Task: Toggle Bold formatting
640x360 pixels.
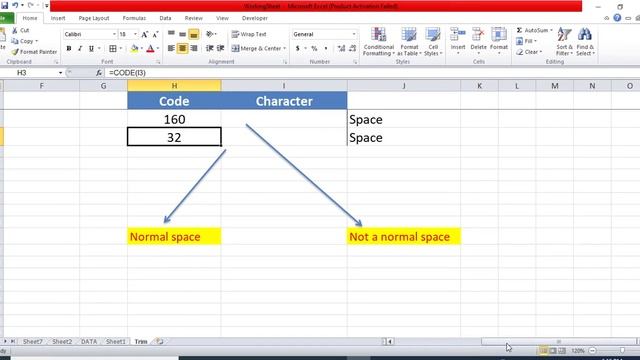Action: [69, 49]
